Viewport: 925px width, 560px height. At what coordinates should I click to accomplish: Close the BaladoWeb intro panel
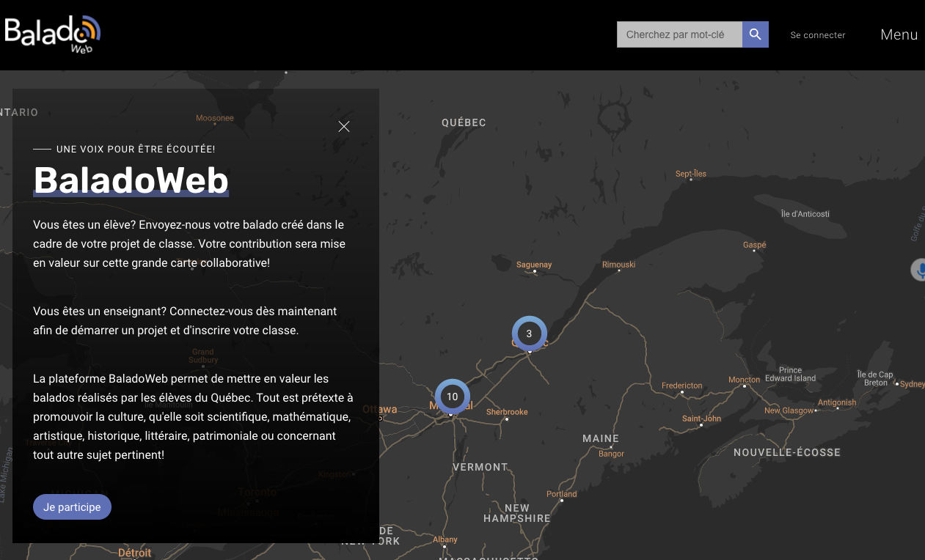[x=344, y=126]
